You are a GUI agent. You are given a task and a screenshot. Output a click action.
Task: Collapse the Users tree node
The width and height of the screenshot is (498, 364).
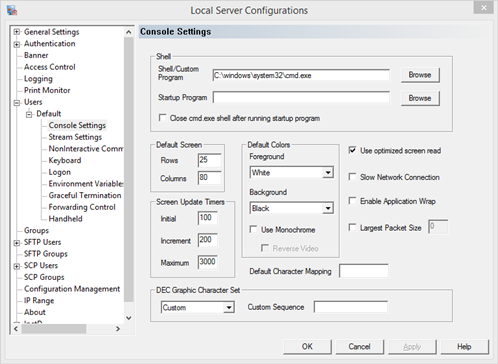[16, 103]
